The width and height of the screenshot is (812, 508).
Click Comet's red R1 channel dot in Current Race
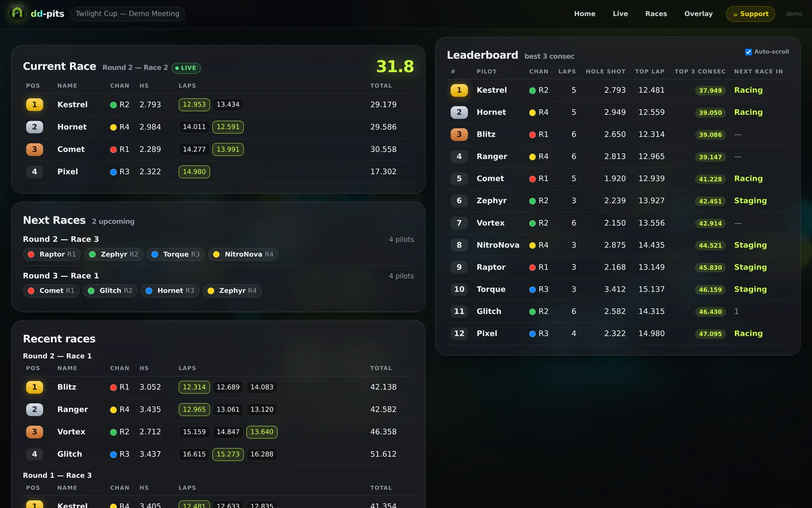[113, 149]
